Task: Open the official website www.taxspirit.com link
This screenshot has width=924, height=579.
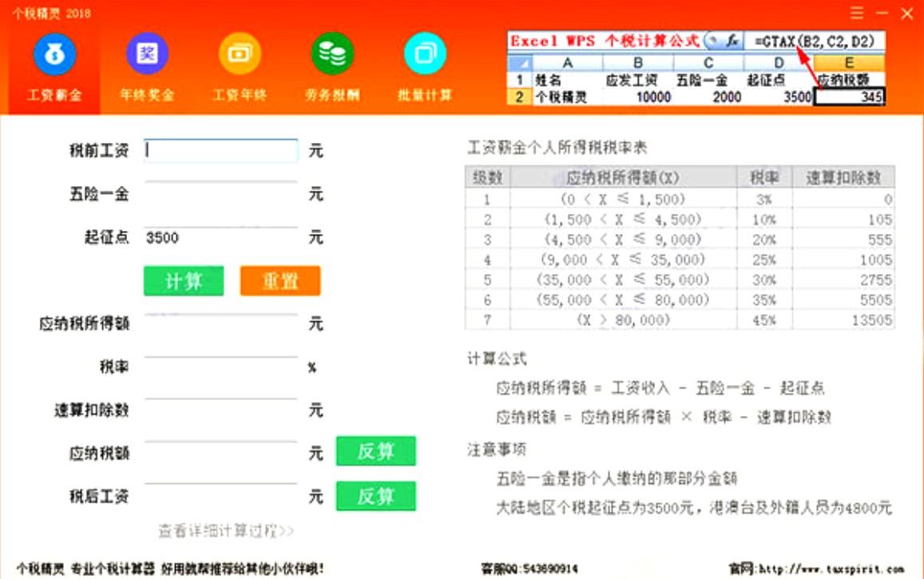Action: click(x=817, y=569)
